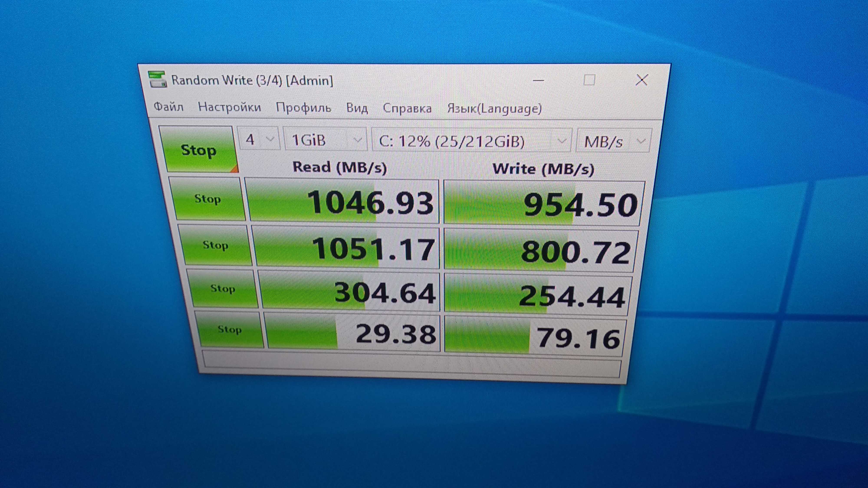Click the large Stop button at top

coord(198,149)
